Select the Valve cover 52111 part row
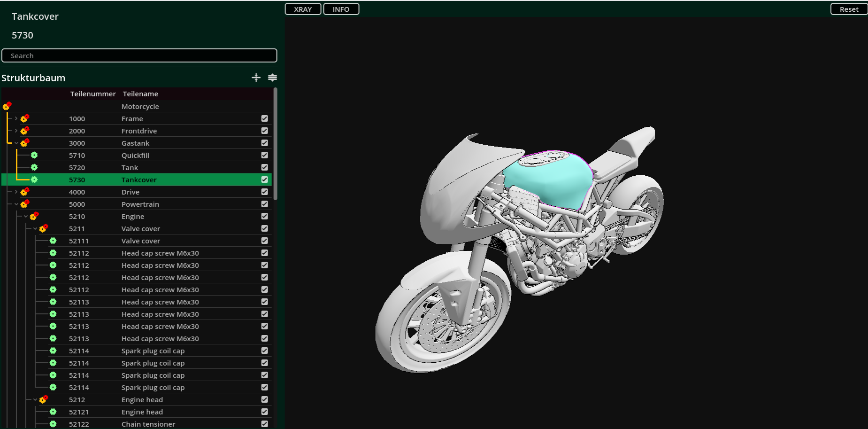The width and height of the screenshot is (868, 429). 141,241
